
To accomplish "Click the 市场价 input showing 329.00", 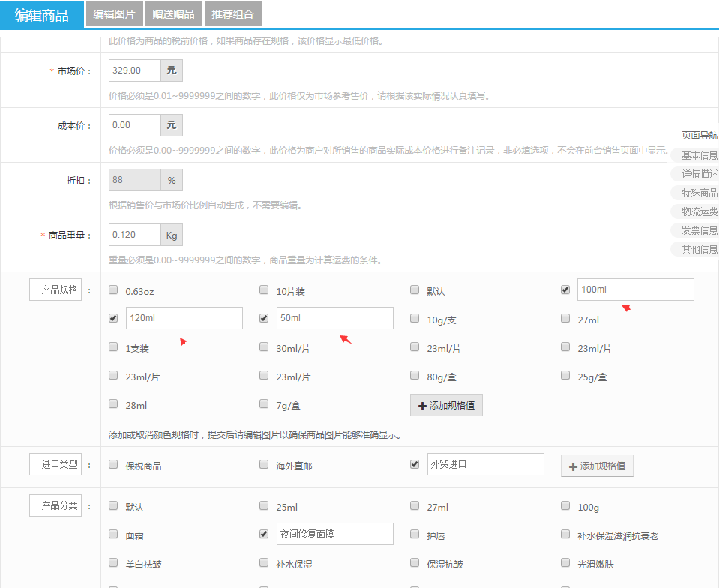I will point(135,70).
